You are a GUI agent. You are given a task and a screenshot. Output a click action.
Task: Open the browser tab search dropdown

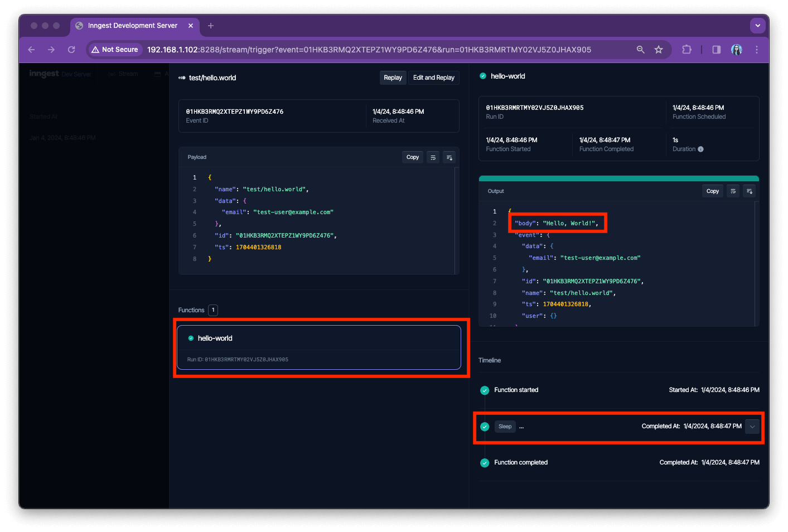point(757,26)
